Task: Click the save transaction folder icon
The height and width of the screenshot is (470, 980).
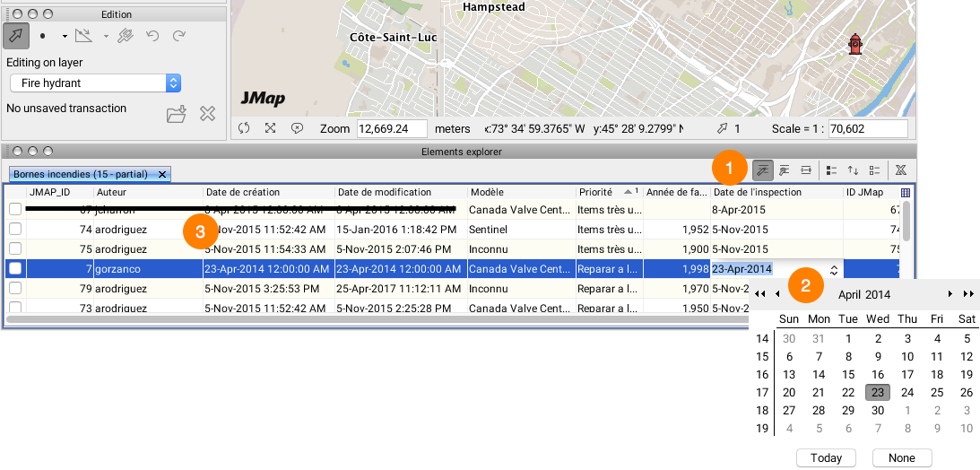Action: [177, 114]
